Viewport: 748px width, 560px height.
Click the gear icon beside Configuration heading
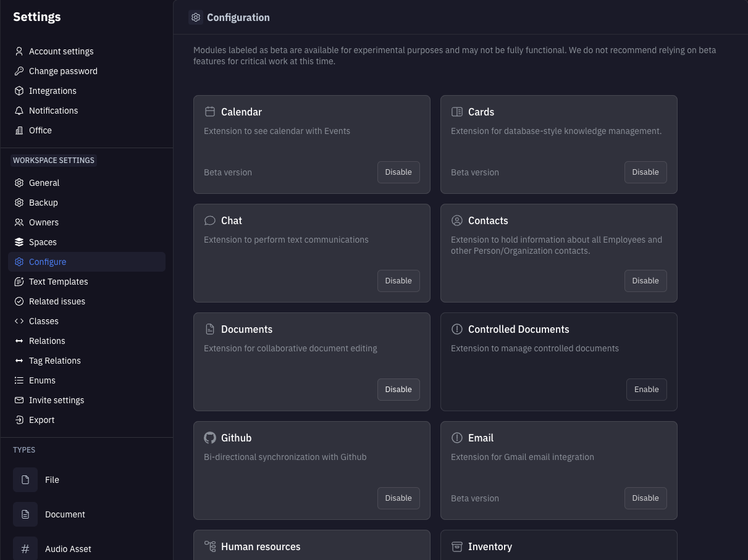point(196,17)
